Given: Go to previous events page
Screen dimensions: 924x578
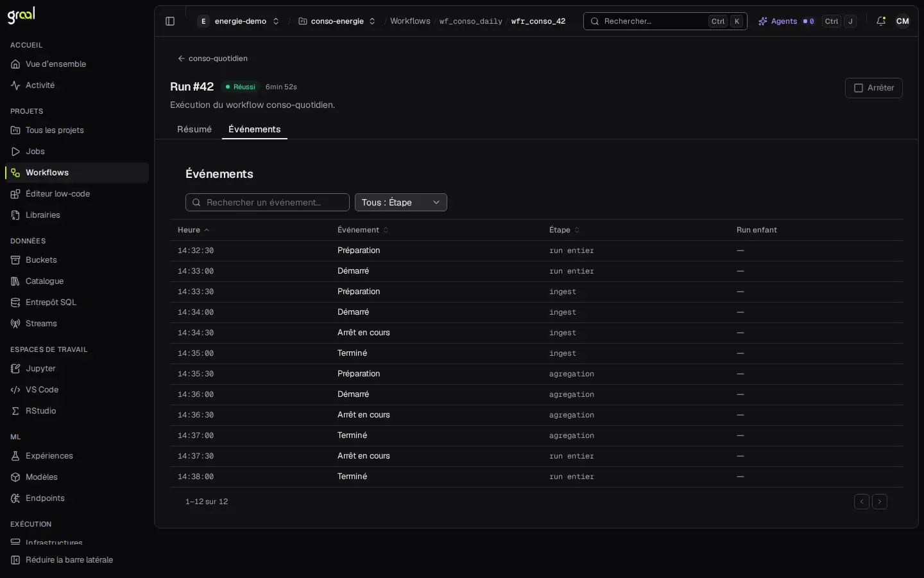Looking at the screenshot, I should click(x=862, y=502).
